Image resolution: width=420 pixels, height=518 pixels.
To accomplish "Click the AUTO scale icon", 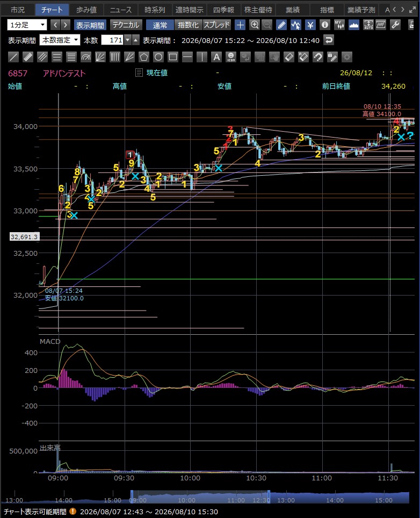I will [x=368, y=25].
